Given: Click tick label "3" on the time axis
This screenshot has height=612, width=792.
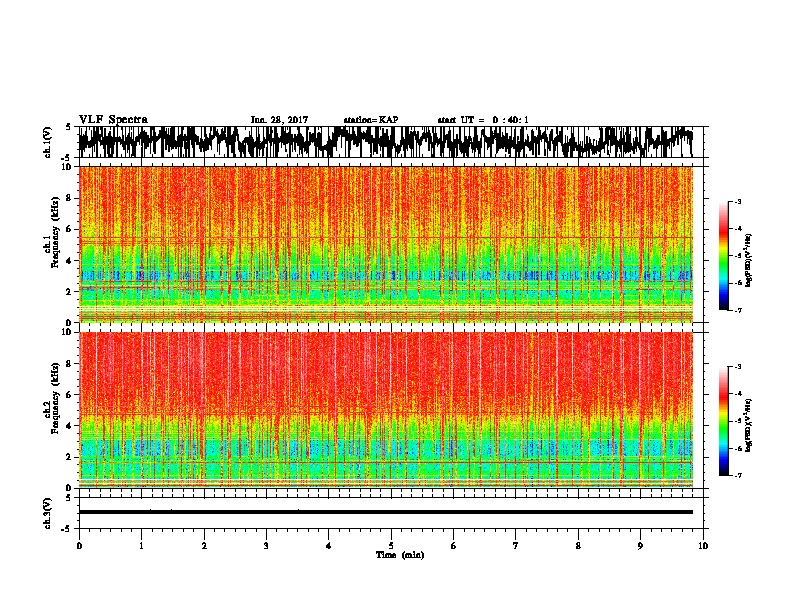Looking at the screenshot, I should pyautogui.click(x=266, y=546).
